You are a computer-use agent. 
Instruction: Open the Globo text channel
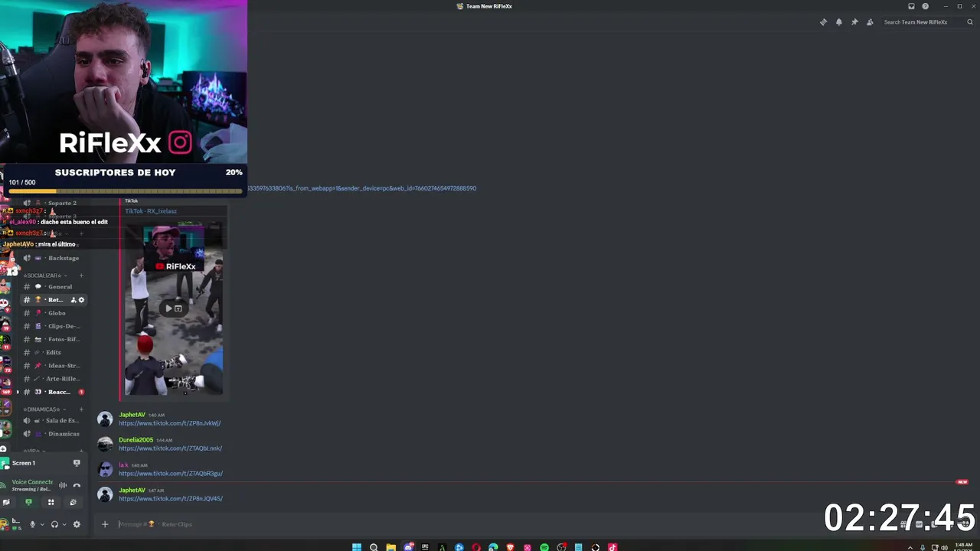tap(54, 313)
